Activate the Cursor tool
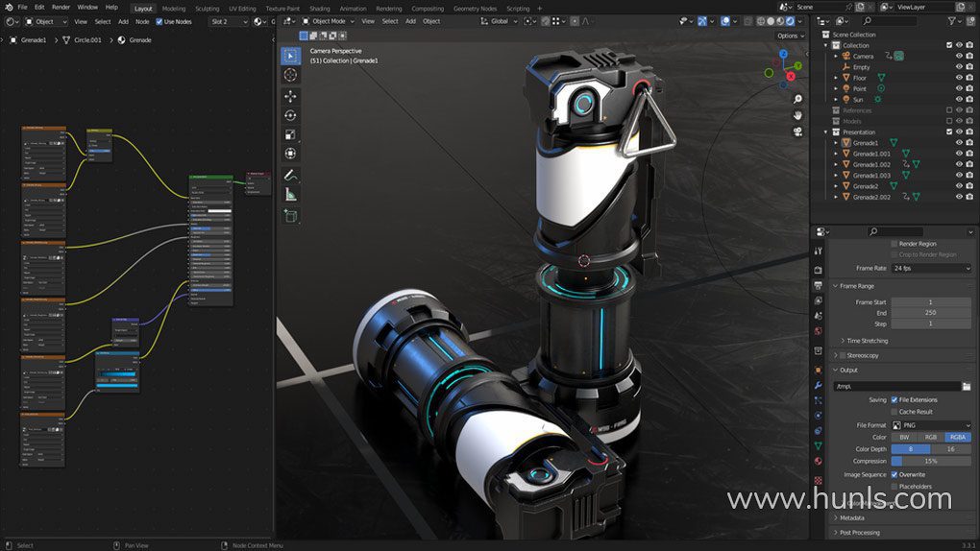 coord(290,75)
